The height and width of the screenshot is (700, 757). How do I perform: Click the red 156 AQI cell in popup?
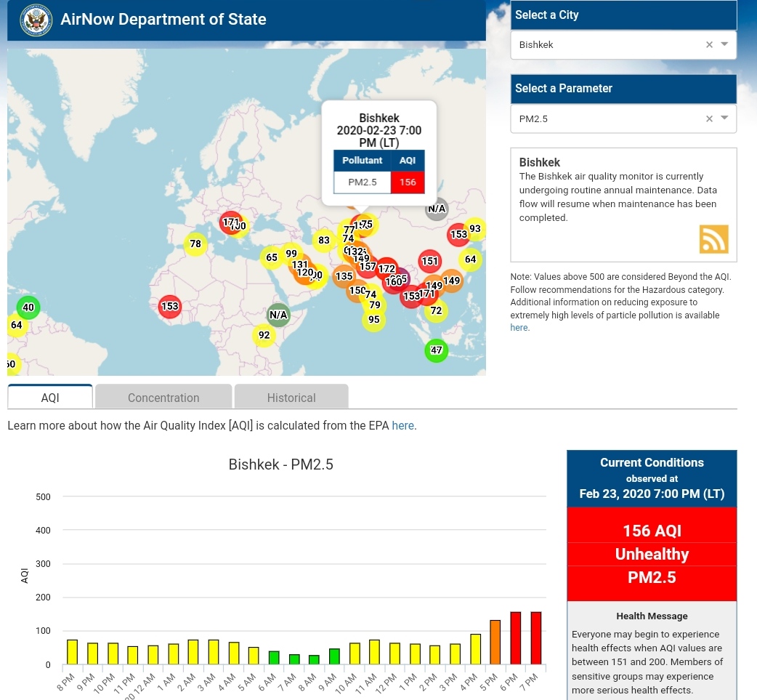click(x=408, y=182)
